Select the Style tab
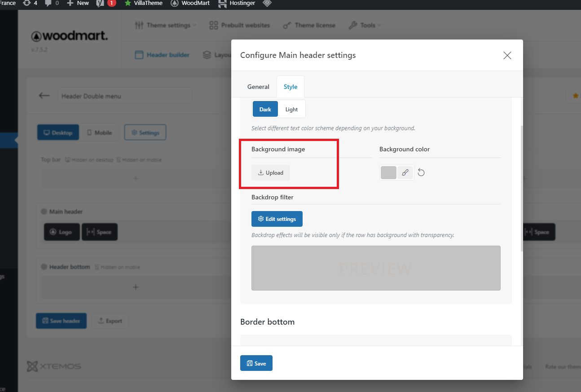The image size is (581, 392). tap(290, 87)
